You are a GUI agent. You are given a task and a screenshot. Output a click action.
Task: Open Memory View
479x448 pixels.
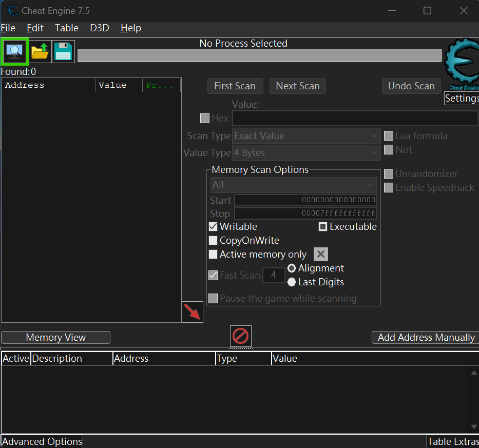(x=55, y=337)
